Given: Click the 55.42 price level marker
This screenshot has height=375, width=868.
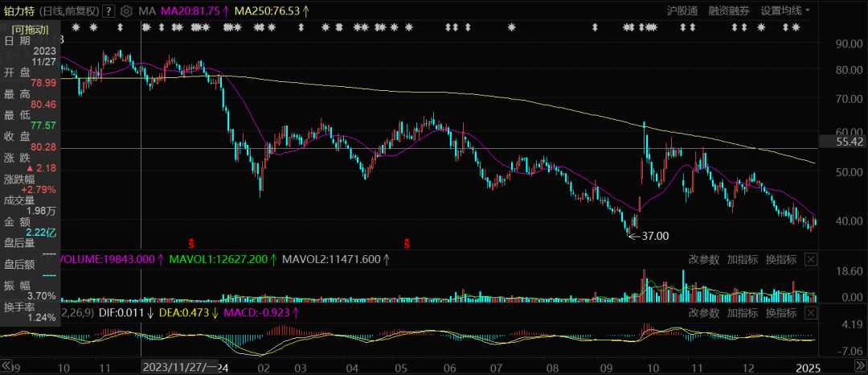Looking at the screenshot, I should (x=839, y=141).
